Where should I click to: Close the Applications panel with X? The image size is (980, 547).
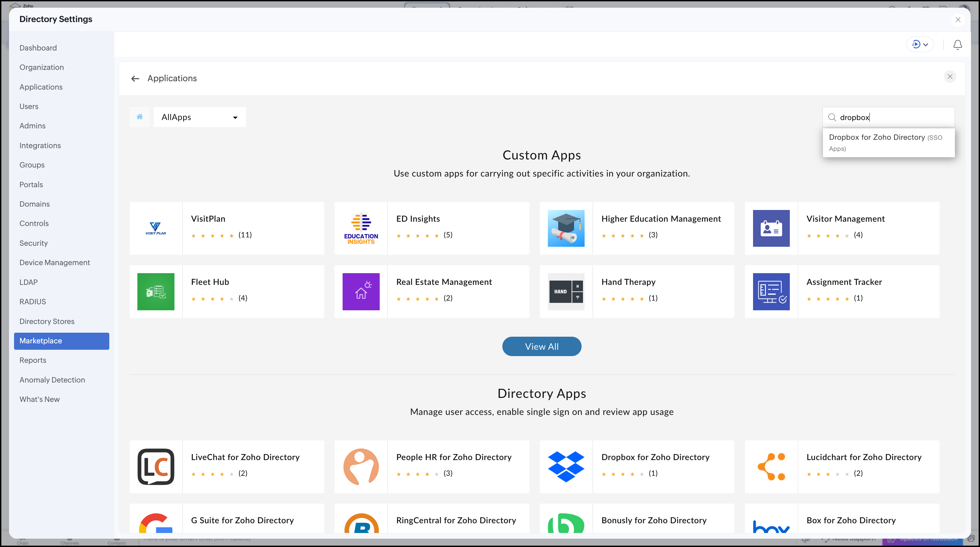[x=950, y=77]
